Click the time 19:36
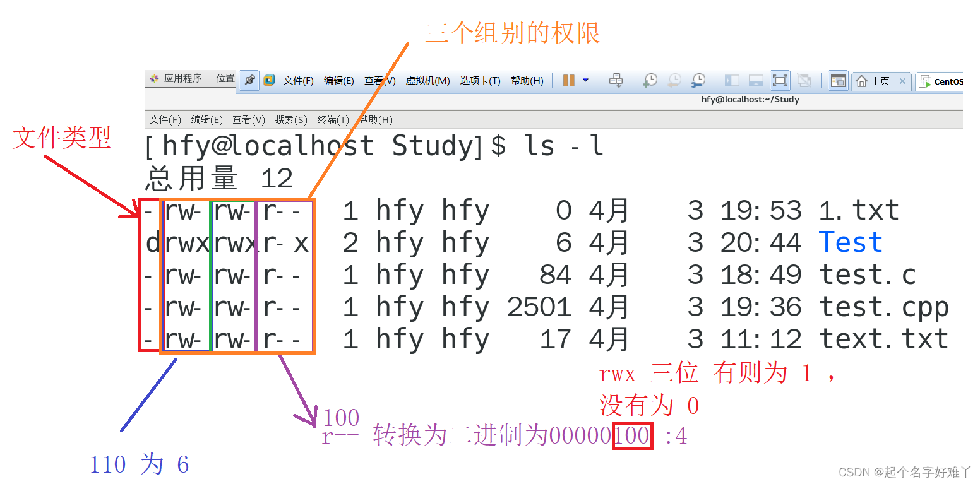 click(x=761, y=308)
